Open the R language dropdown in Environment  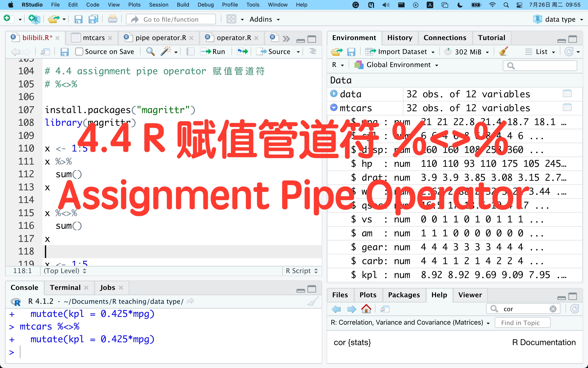pyautogui.click(x=338, y=65)
